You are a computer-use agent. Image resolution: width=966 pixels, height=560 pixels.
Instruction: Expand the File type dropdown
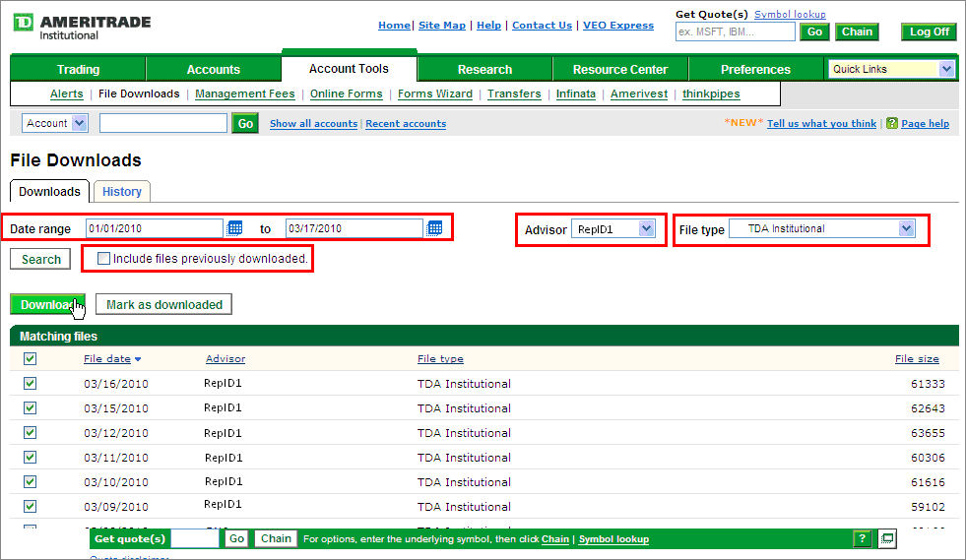pos(906,228)
